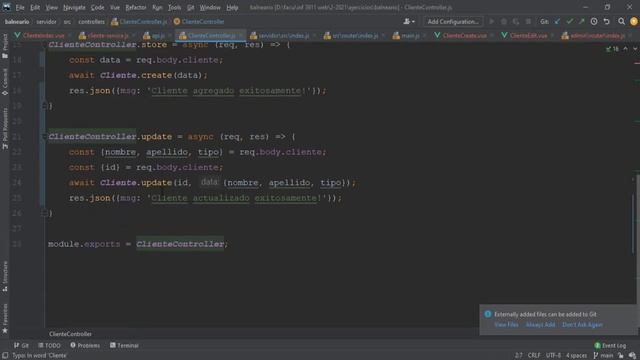Click the Cliente.update call in code
Image resolution: width=640 pixels, height=360 pixels.
point(136,183)
